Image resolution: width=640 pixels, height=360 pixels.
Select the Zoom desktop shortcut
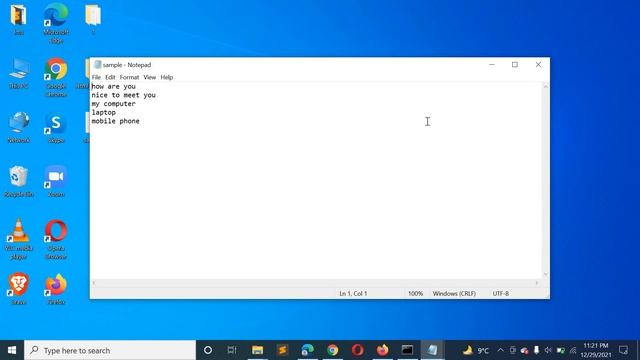56,182
